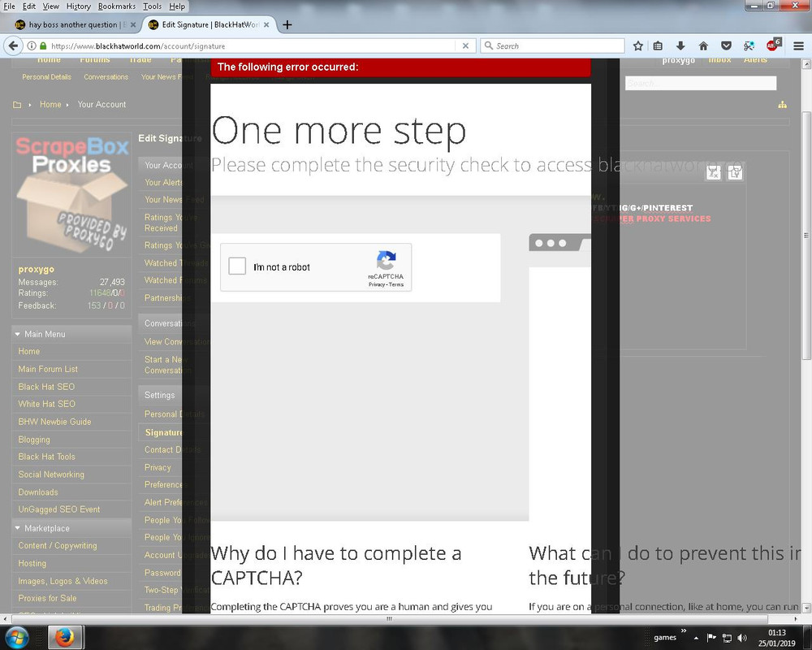Open the network tray icon
Viewport: 812px width, 650px height.
[x=727, y=638]
